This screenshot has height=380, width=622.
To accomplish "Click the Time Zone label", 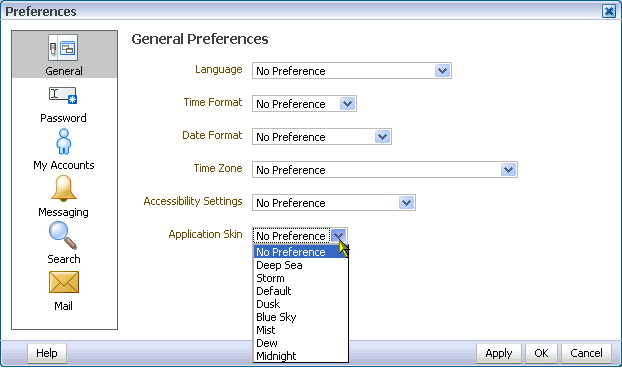I will tap(218, 168).
